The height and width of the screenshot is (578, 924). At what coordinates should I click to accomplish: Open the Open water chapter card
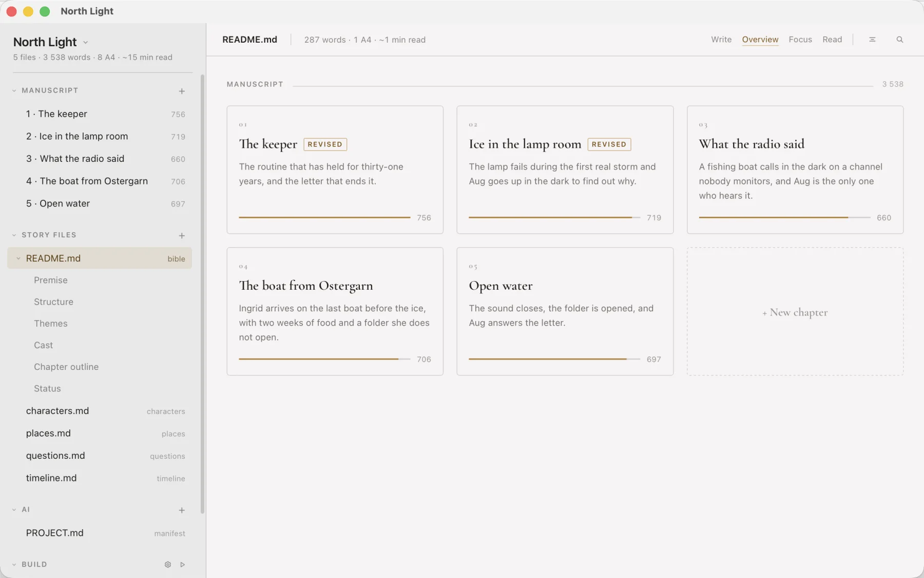pos(565,311)
